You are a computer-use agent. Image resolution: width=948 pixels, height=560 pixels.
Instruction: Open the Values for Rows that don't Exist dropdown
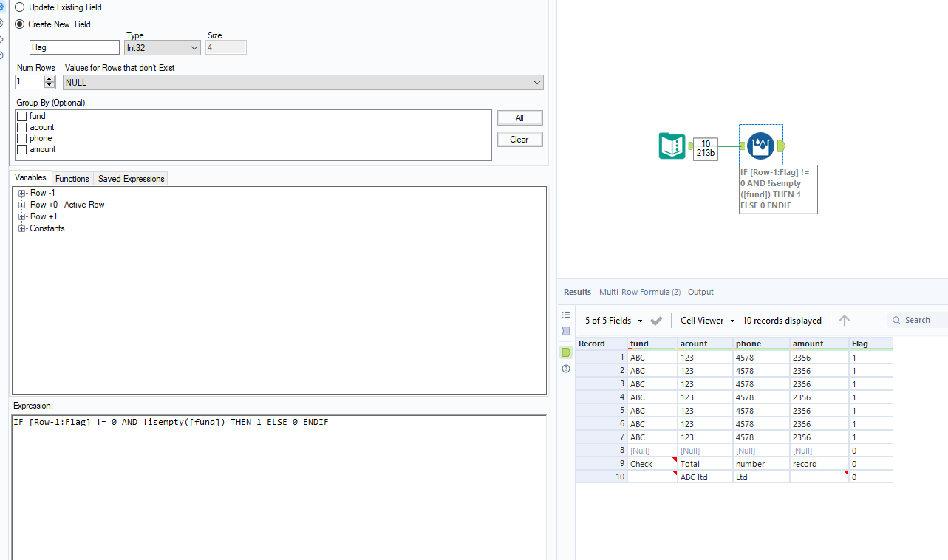coord(303,83)
